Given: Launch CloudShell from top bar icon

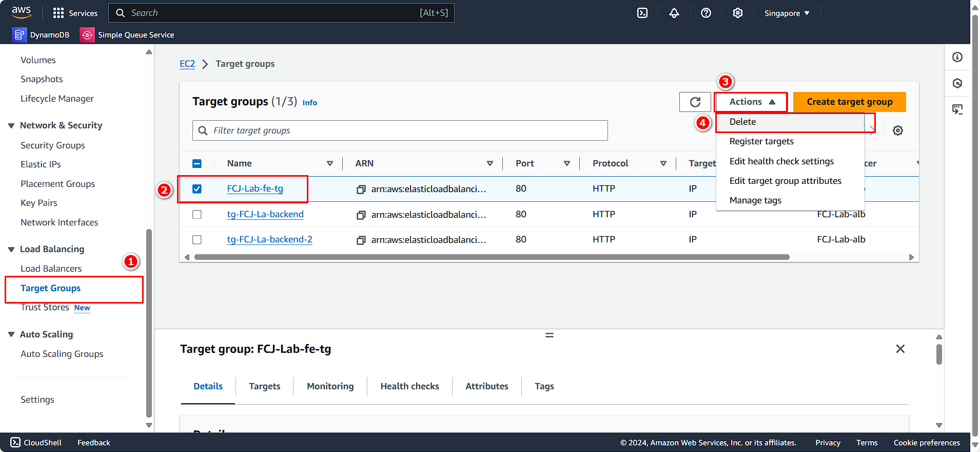Looking at the screenshot, I should [642, 13].
